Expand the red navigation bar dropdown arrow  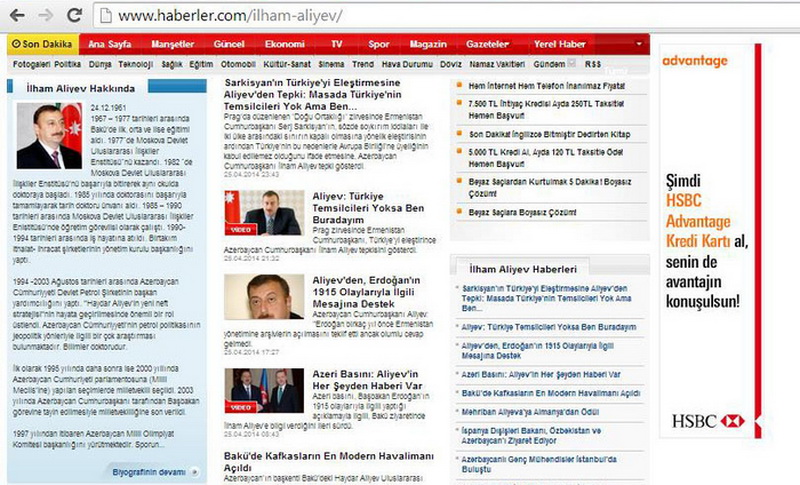(x=639, y=44)
